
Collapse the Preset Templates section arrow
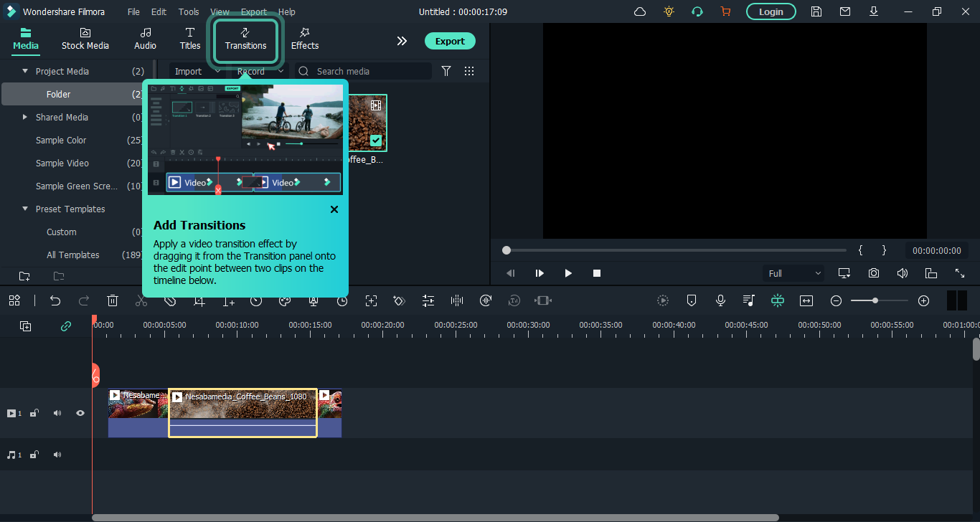coord(25,209)
